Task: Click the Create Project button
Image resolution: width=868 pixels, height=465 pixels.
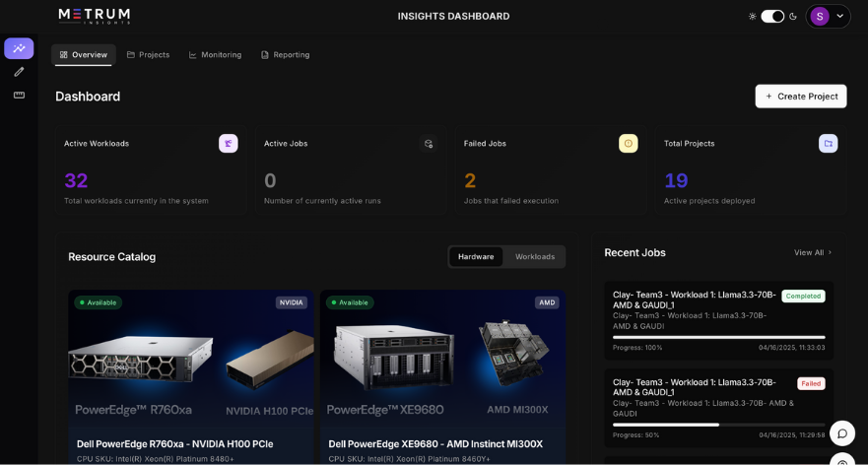Action: 801,97
